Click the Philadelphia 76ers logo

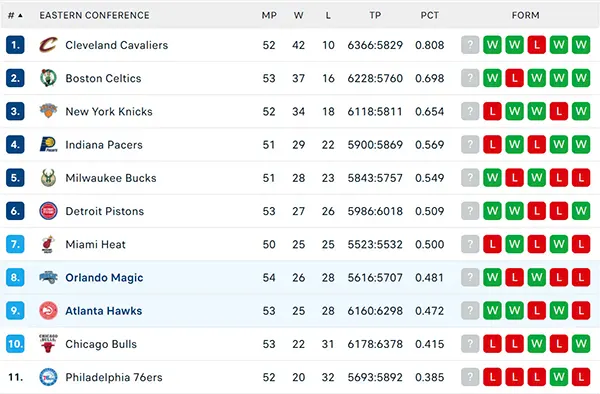pos(48,377)
